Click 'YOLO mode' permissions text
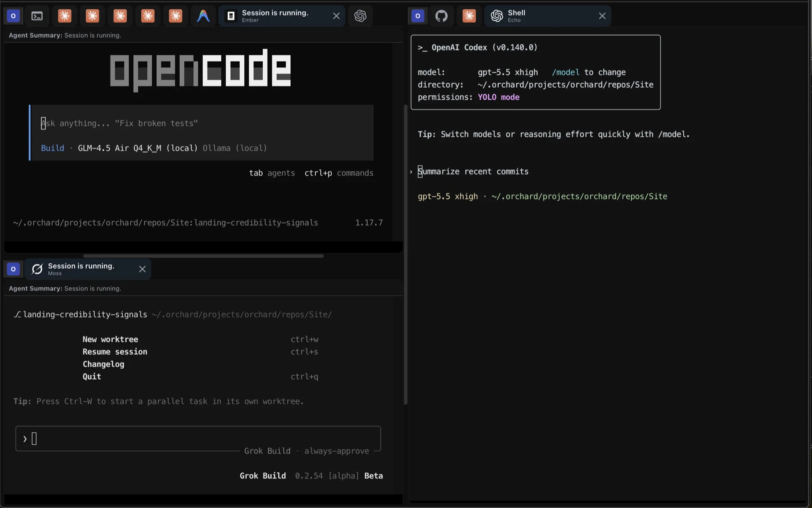This screenshot has height=508, width=812. tap(499, 97)
